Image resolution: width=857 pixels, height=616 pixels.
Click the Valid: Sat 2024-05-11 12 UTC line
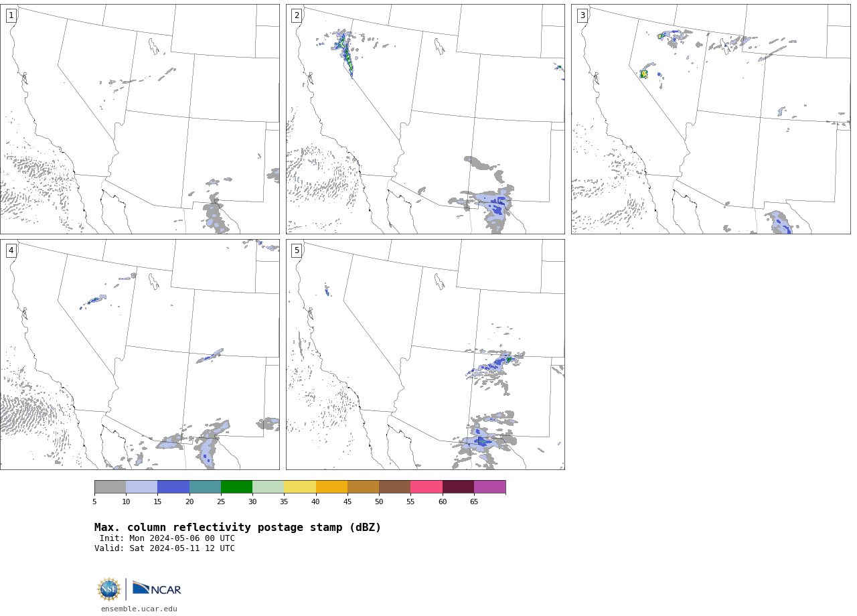click(165, 548)
